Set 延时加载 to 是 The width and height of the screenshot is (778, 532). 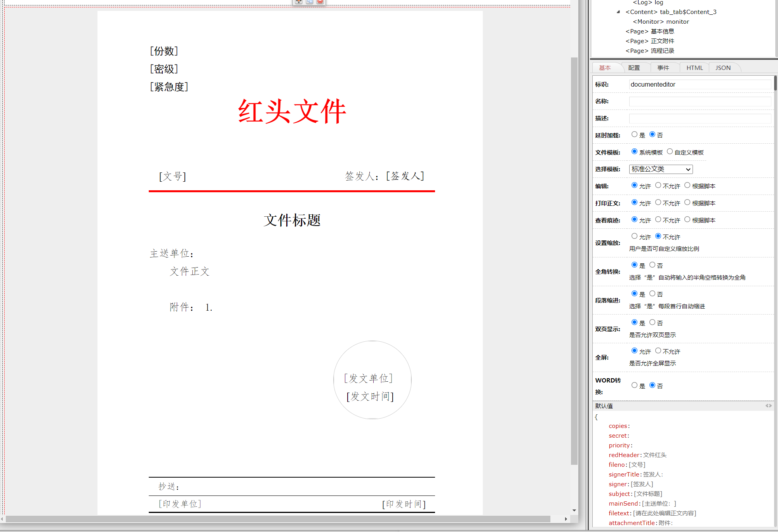(x=634, y=134)
